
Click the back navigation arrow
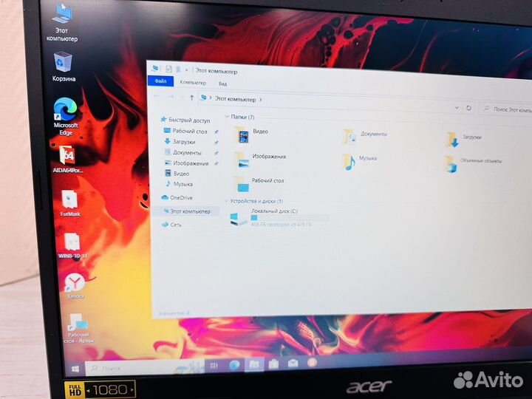(157, 96)
